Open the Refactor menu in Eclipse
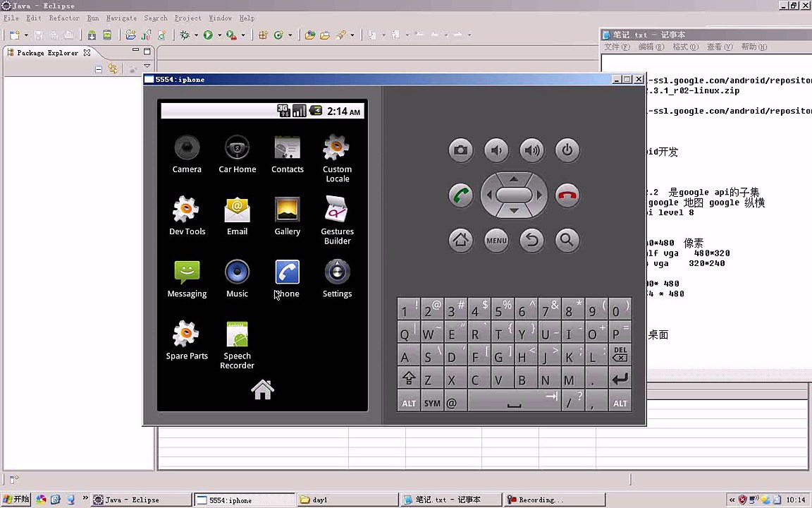Image resolution: width=812 pixels, height=508 pixels. coord(63,18)
